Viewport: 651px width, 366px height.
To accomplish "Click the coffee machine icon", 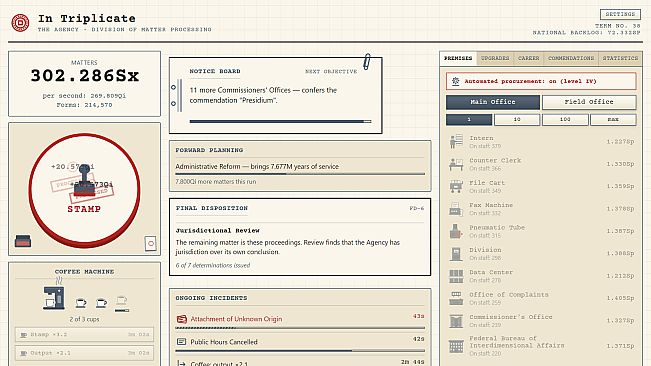I will pos(54,297).
